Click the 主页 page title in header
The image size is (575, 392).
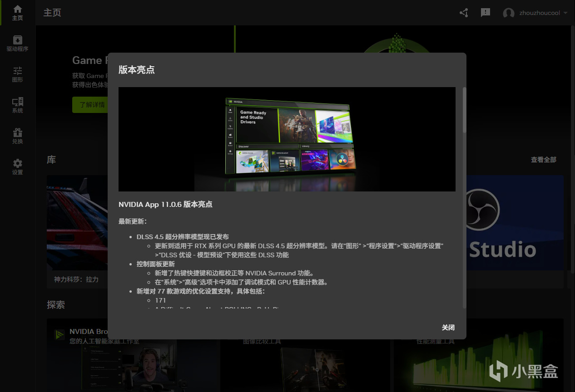[x=52, y=13]
